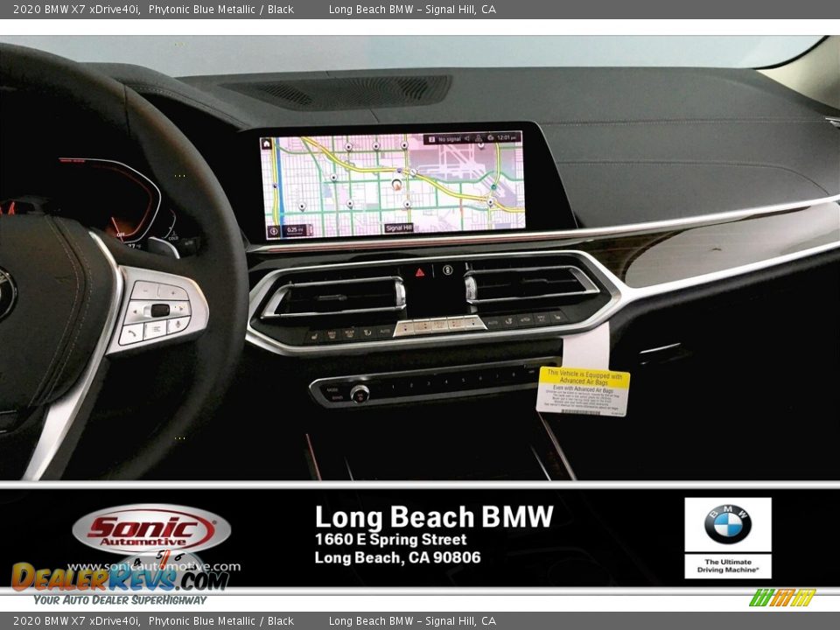Toggle the passenger seat heating button
The image size is (840, 630).
pyautogui.click(x=556, y=317)
